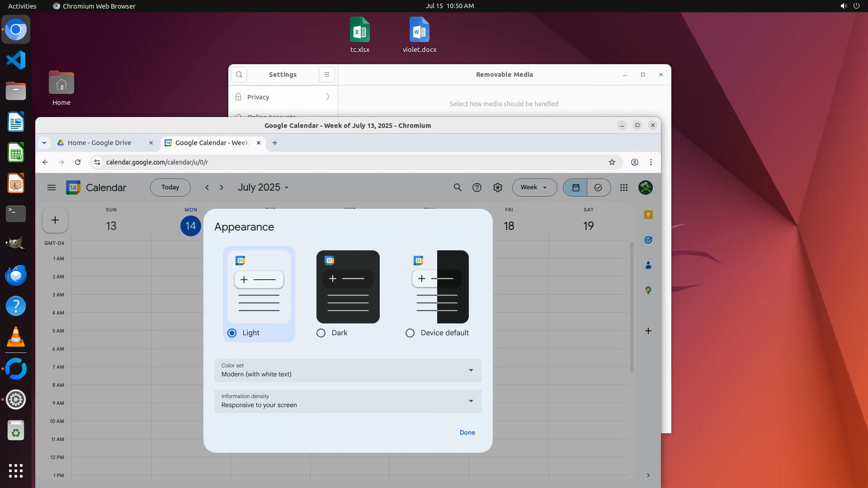Open the Google apps grid

(624, 188)
